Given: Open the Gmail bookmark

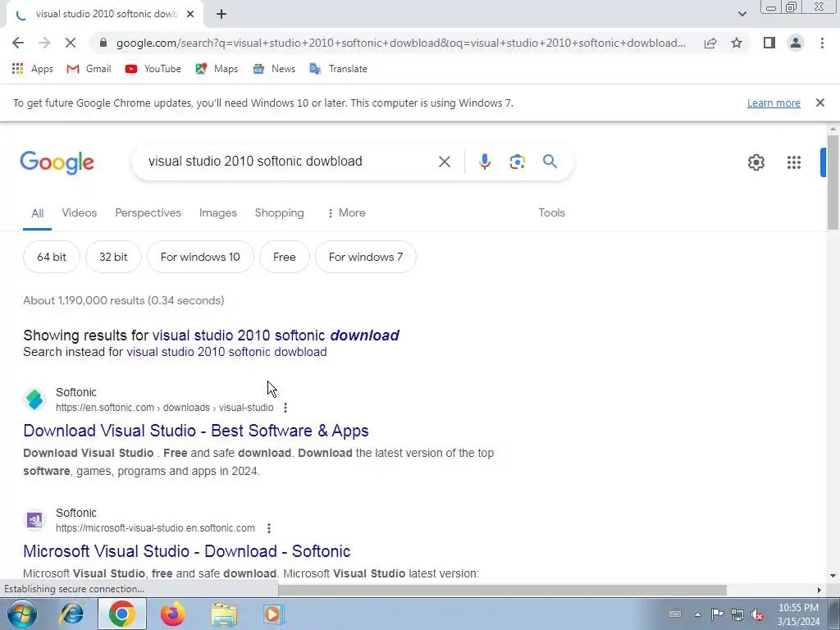Looking at the screenshot, I should point(89,69).
